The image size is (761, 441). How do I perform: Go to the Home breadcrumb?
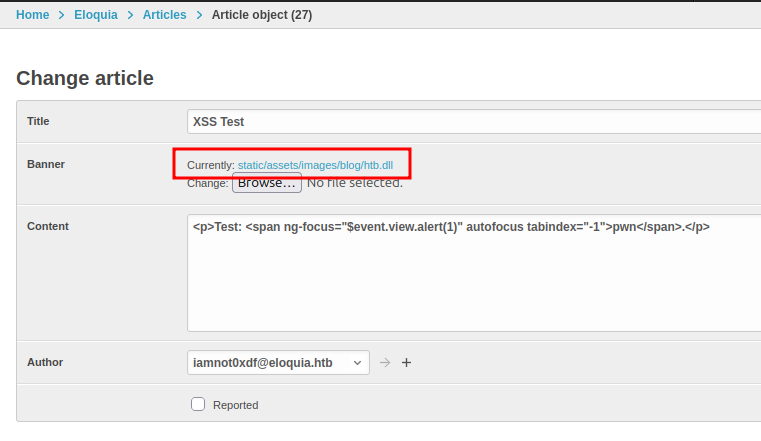(x=33, y=15)
